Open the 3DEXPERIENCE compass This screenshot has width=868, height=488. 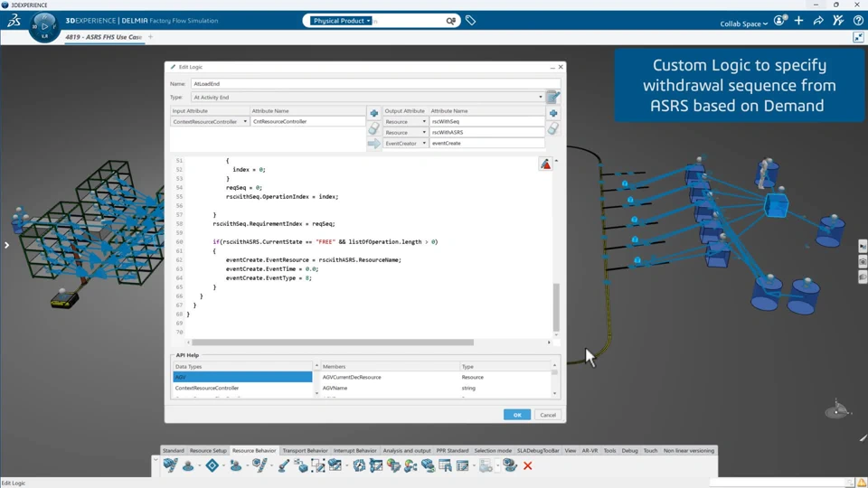click(x=44, y=26)
